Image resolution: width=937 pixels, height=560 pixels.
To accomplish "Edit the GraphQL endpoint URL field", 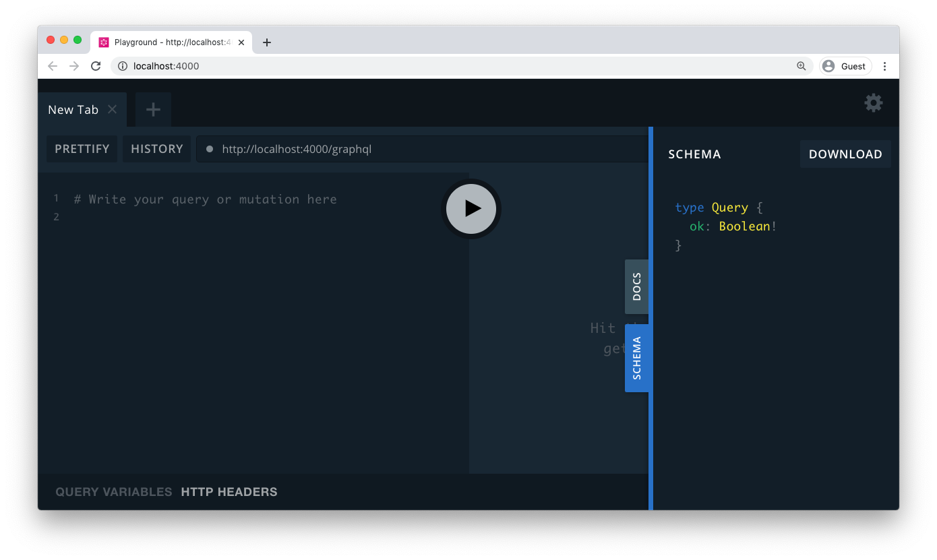I will pos(422,149).
